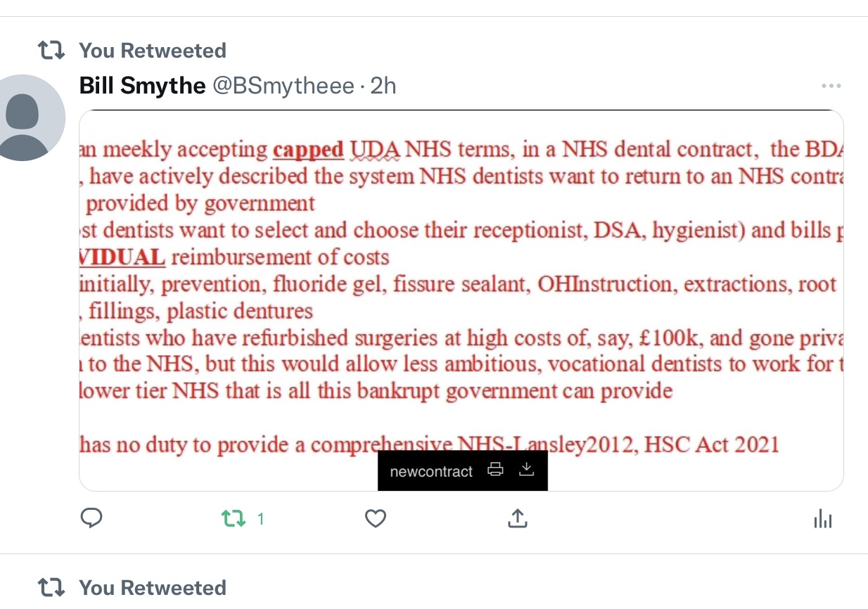868x609 pixels.
Task: Open the three-dot more menu on tweet
Action: click(x=831, y=86)
